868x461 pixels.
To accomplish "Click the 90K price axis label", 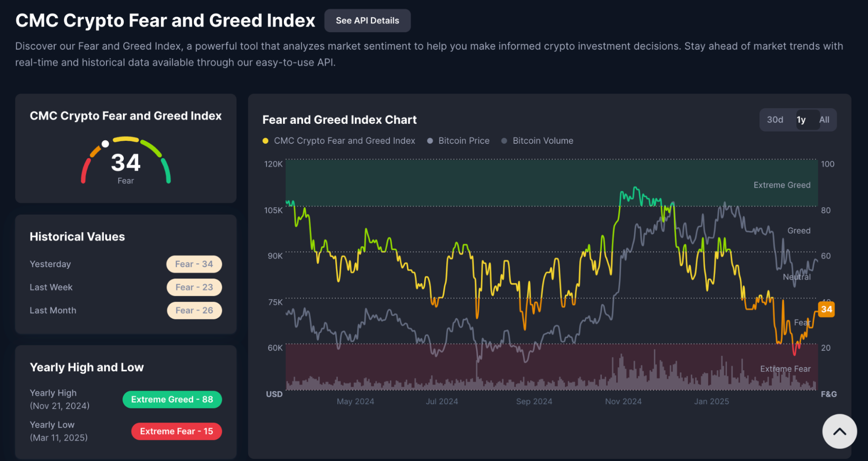I will pyautogui.click(x=275, y=256).
